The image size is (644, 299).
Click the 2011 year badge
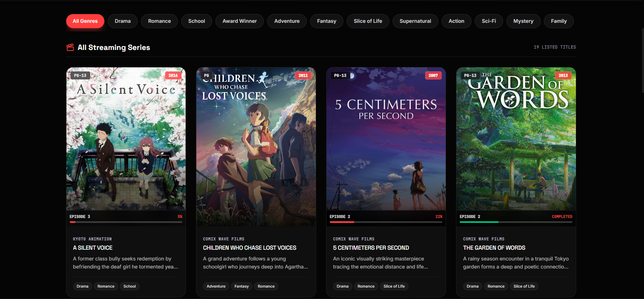coord(303,75)
